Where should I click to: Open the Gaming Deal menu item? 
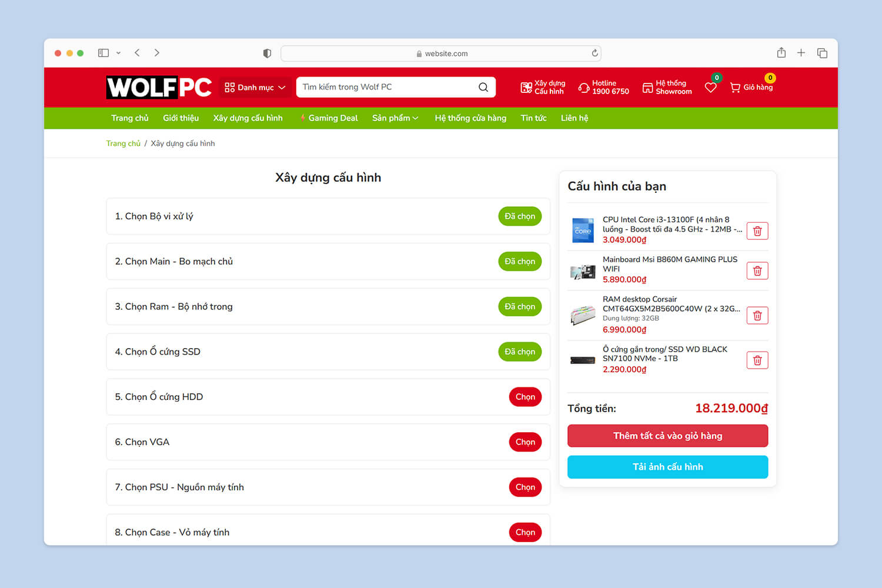(x=329, y=118)
